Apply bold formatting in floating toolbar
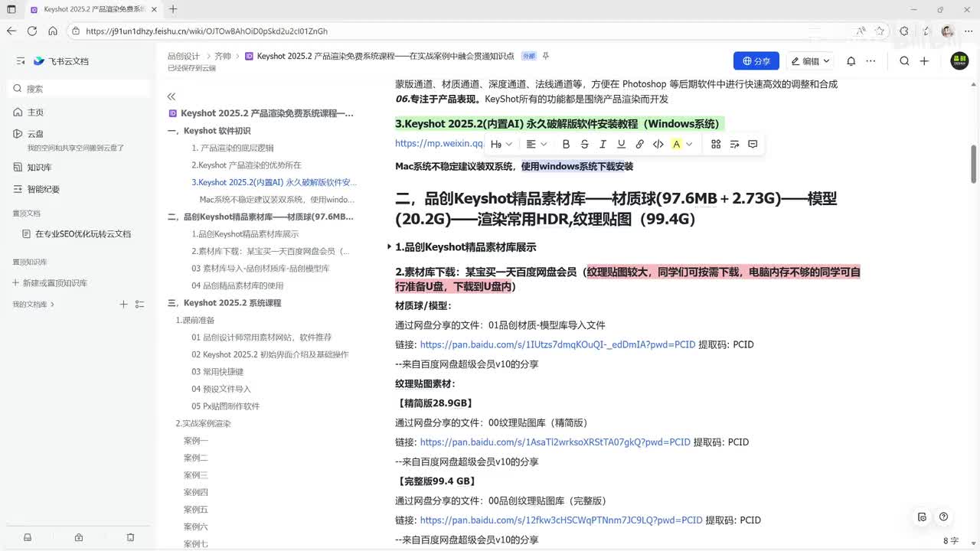Viewport: 980px width, 551px height. (x=566, y=144)
